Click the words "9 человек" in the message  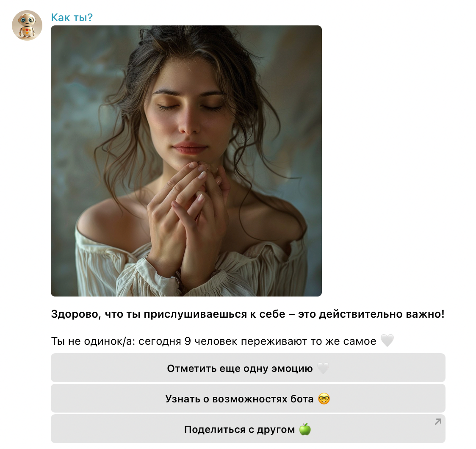click(210, 341)
